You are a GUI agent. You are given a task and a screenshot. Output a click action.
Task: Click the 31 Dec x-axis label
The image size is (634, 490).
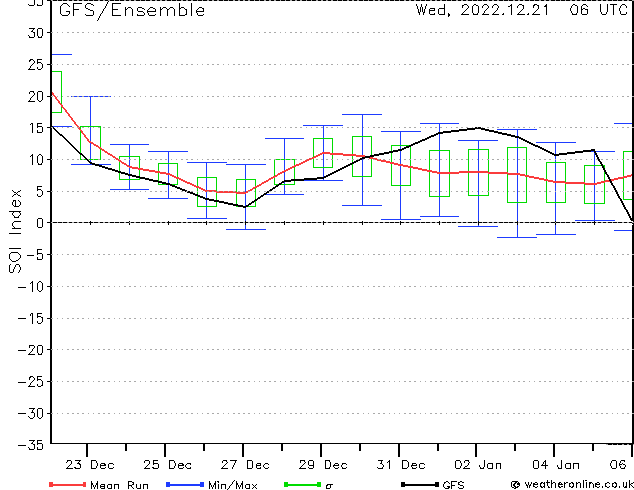[401, 465]
